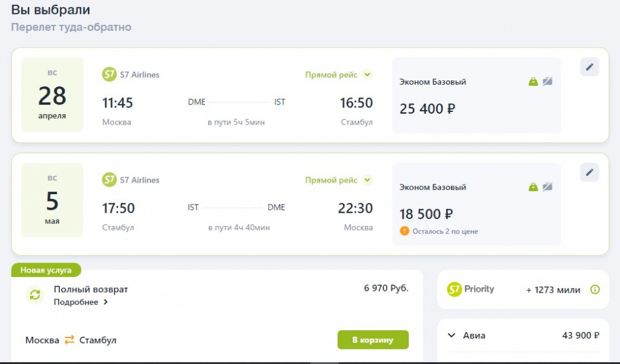This screenshot has width=620, height=364.
Task: Click the Moscow–Istanbul direction swap arrows
Action: coord(69,340)
